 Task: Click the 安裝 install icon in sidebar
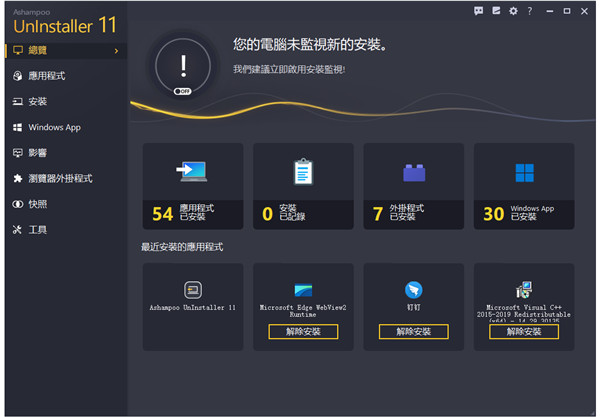click(18, 101)
